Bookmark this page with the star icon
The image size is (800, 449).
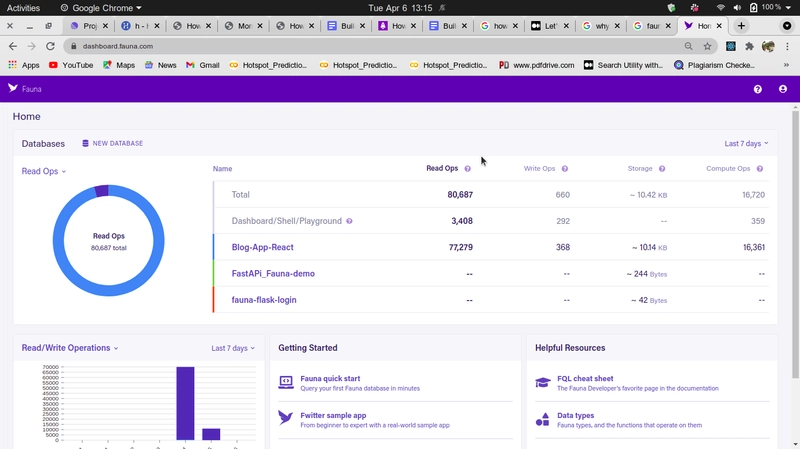pyautogui.click(x=707, y=46)
